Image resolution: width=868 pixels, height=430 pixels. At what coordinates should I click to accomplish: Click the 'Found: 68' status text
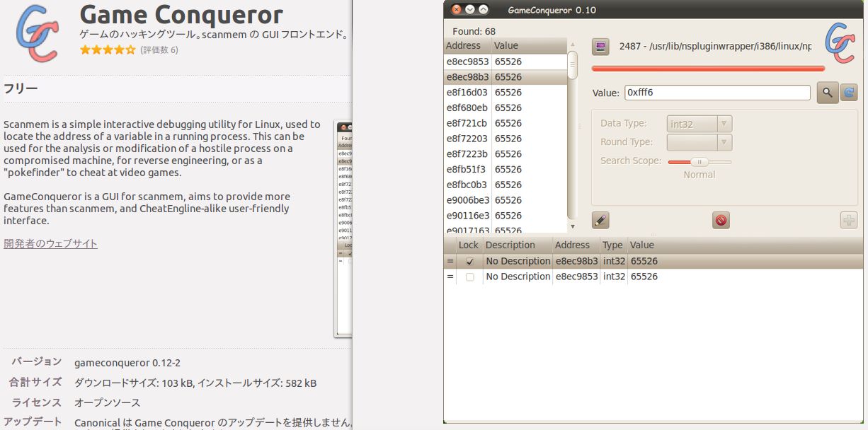(x=474, y=31)
